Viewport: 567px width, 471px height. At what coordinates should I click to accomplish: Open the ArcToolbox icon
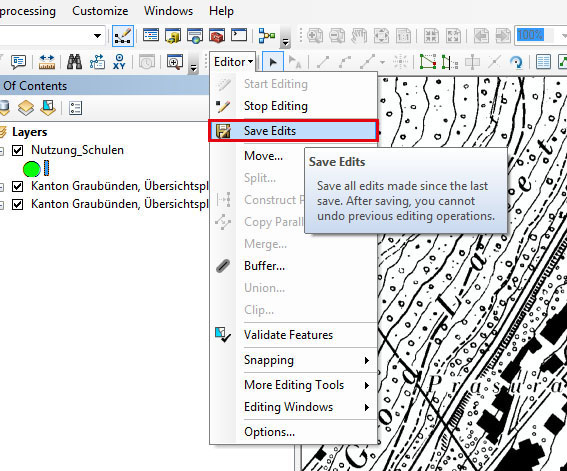[x=217, y=36]
